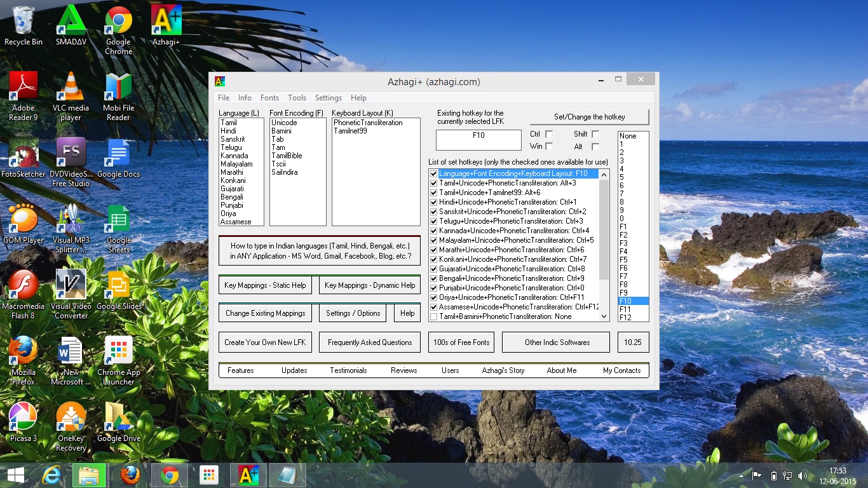Open Internet Explorer from the taskbar

click(x=51, y=475)
